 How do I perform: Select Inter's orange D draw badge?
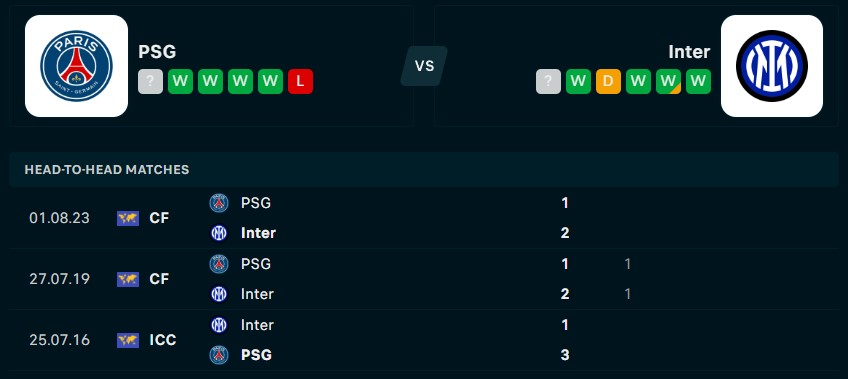[x=608, y=82]
